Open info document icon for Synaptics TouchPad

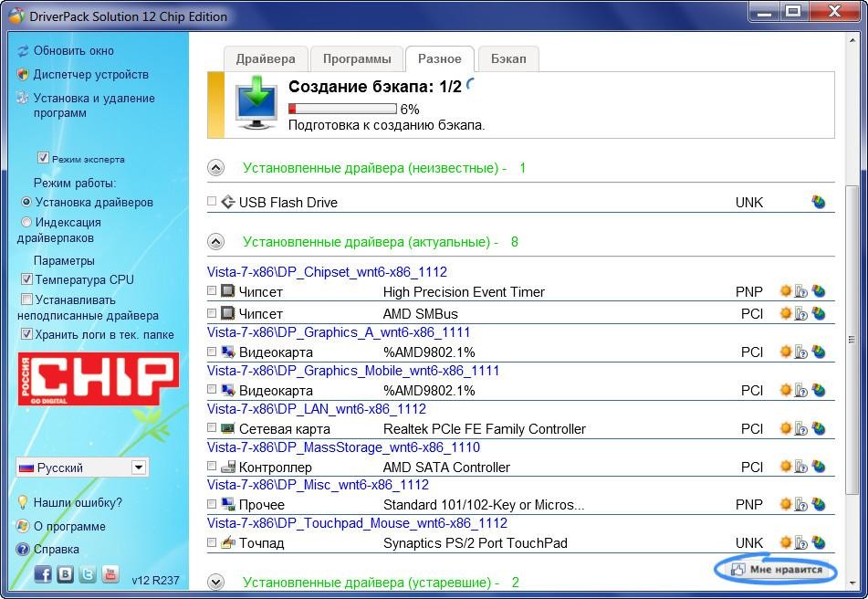pyautogui.click(x=801, y=542)
